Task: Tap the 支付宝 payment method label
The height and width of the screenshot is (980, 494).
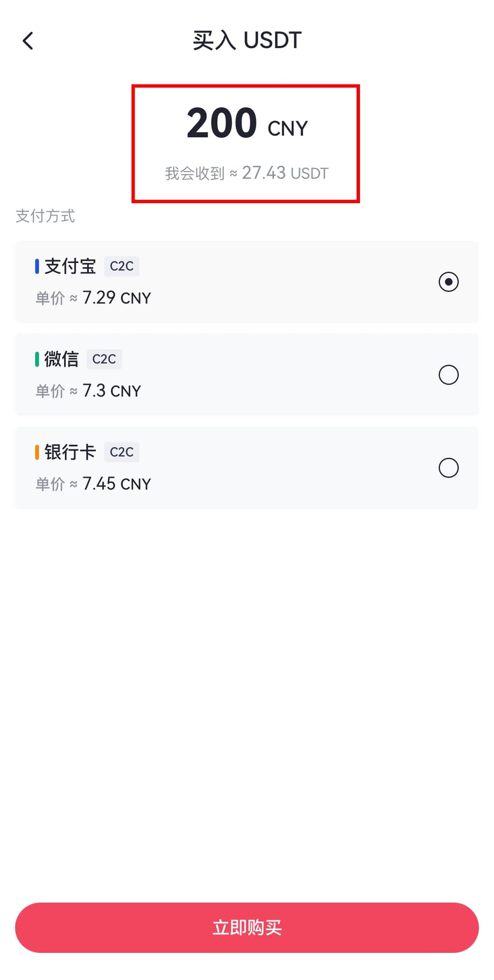Action: coord(70,266)
